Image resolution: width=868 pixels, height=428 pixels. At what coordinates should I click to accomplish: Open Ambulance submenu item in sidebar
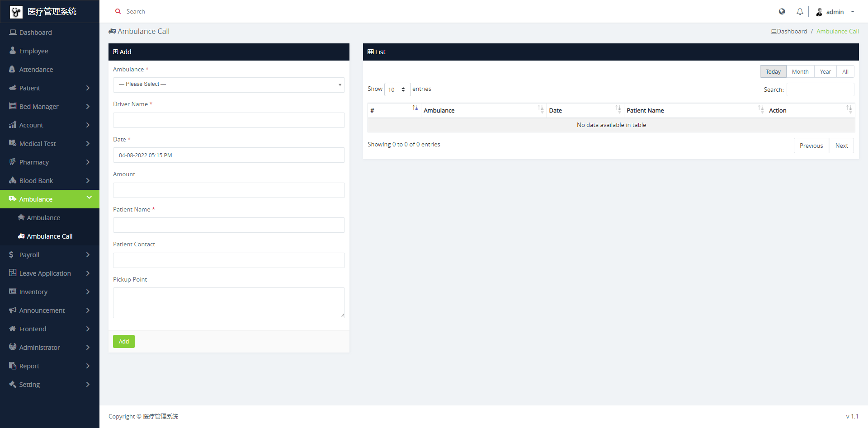(x=43, y=218)
